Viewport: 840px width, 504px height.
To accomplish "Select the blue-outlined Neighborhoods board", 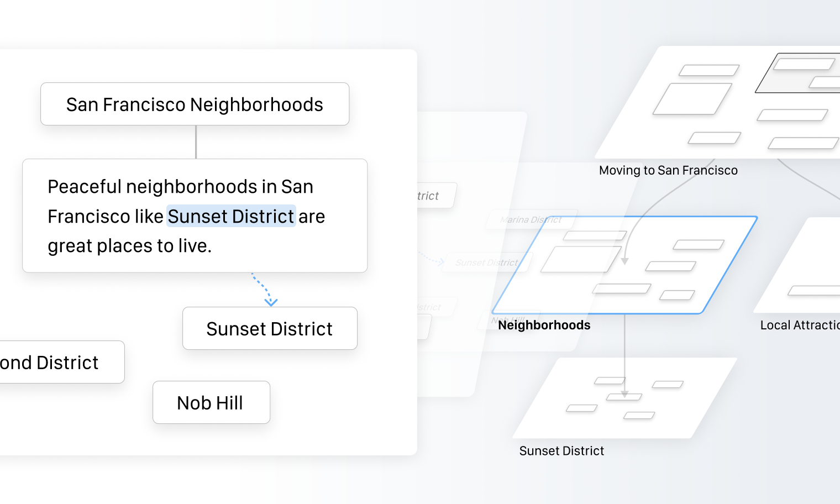I will [624, 265].
